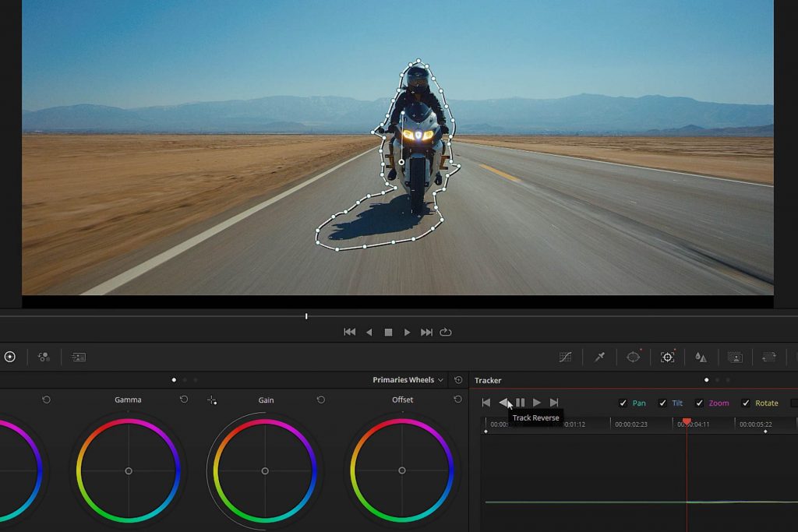
Task: Reset the Gamma color wheel
Action: (x=182, y=400)
